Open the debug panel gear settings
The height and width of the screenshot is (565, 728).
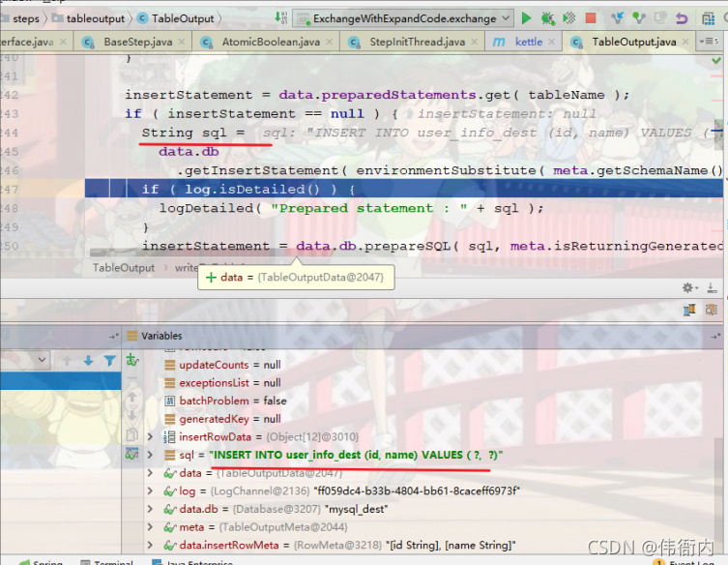689,287
